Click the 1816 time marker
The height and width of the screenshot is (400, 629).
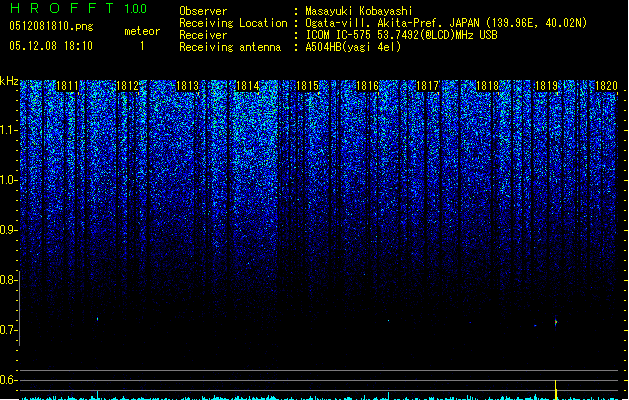pyautogui.click(x=367, y=86)
